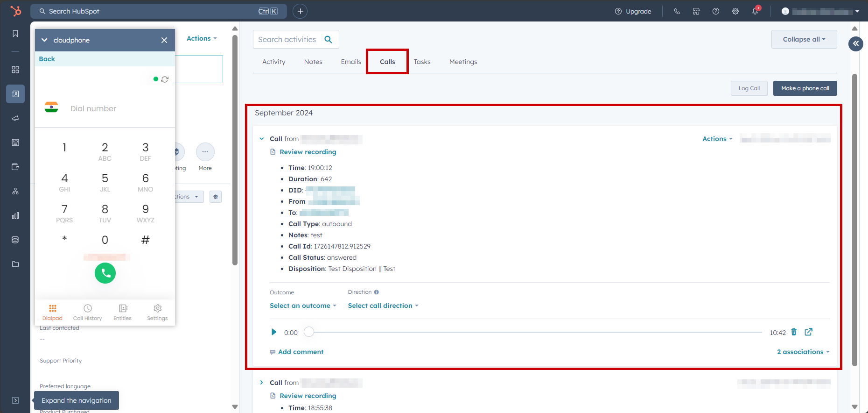Expand the navigation sidebar
Screen dimensions: 868x413
pos(15,400)
